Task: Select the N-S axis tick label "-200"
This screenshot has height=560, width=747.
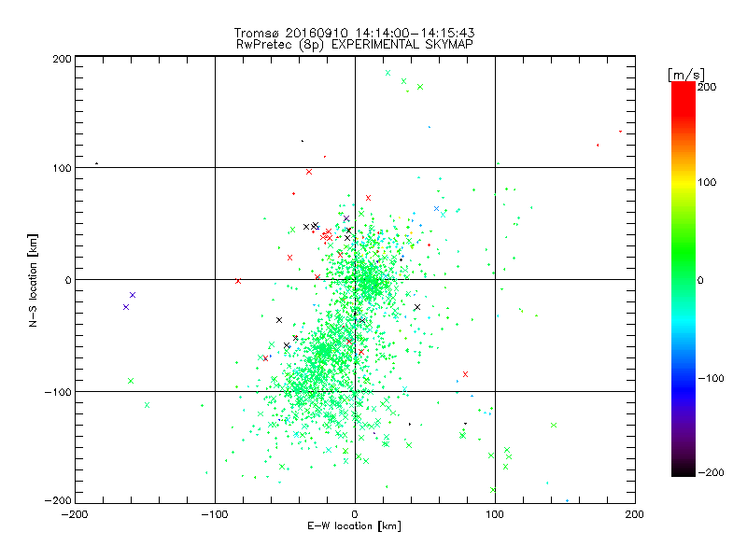Action: [x=58, y=500]
